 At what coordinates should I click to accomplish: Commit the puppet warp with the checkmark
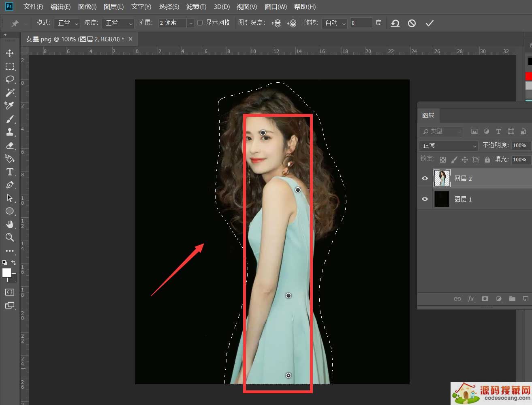[x=429, y=23]
